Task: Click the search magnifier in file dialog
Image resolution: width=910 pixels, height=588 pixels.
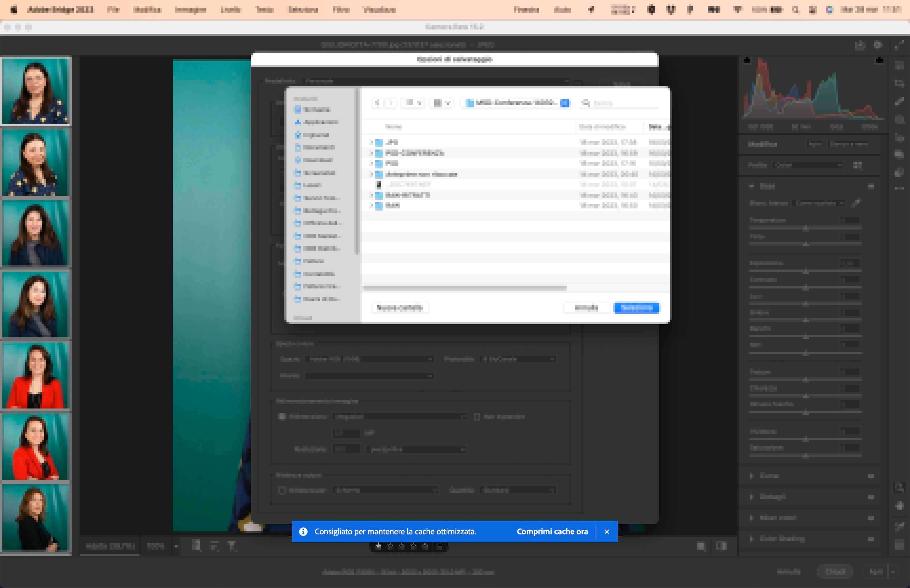Action: click(585, 103)
